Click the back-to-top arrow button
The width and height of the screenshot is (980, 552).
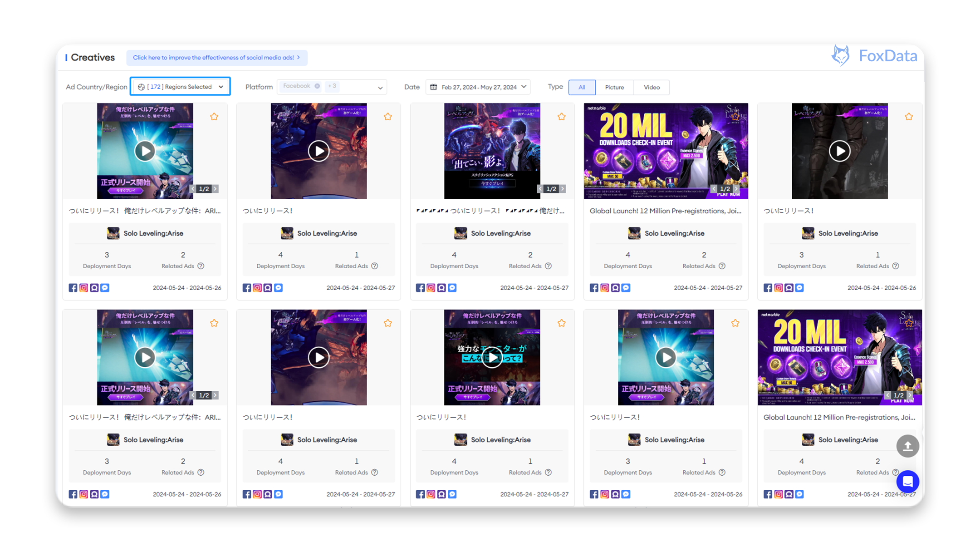pos(907,446)
